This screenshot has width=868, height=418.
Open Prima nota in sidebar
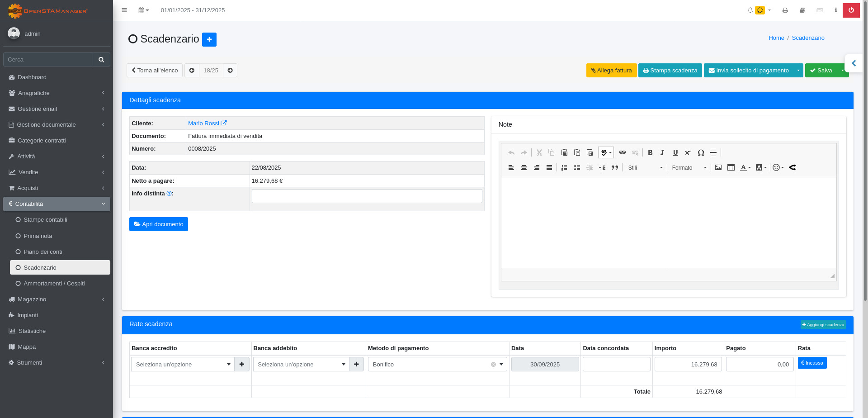(x=60, y=236)
